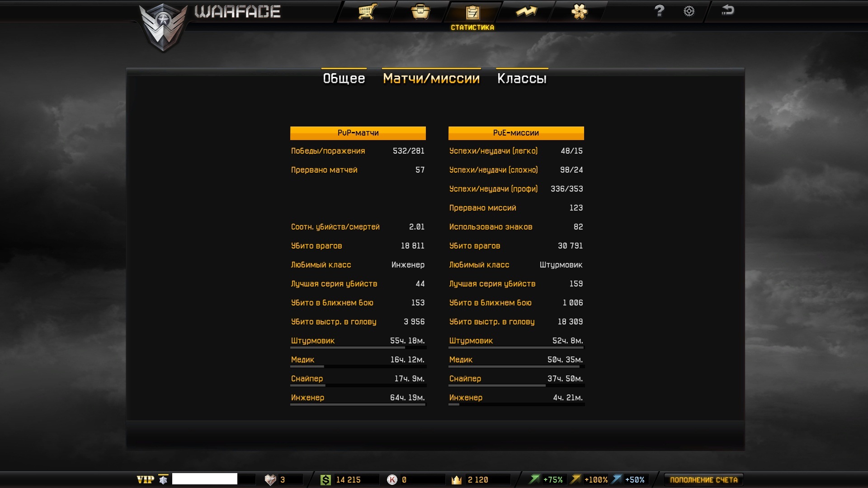
Task: Click the PvP-матчи header bar
Action: (x=358, y=133)
